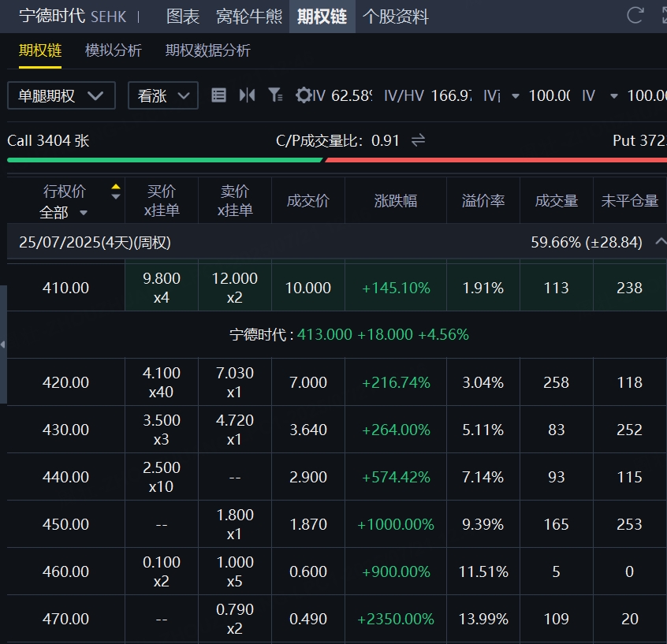Image resolution: width=667 pixels, height=644 pixels.
Task: Collapse the 25/07/2025 expiry group
Action: pos(659,242)
